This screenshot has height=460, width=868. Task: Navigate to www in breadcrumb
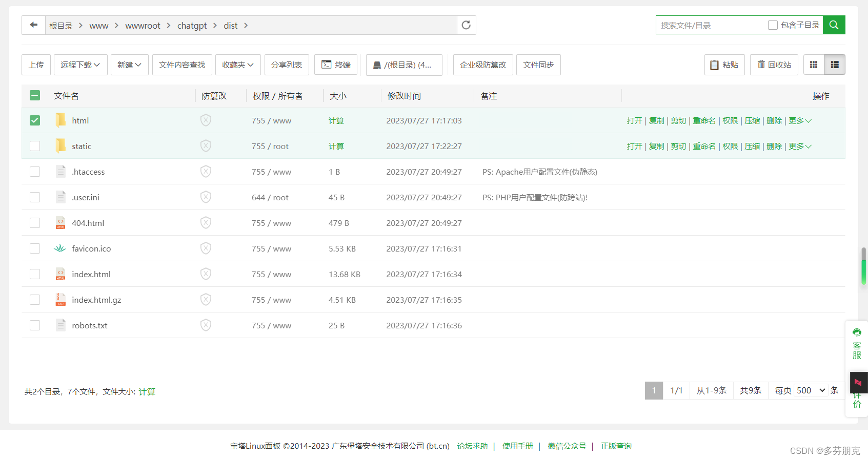[x=98, y=26]
